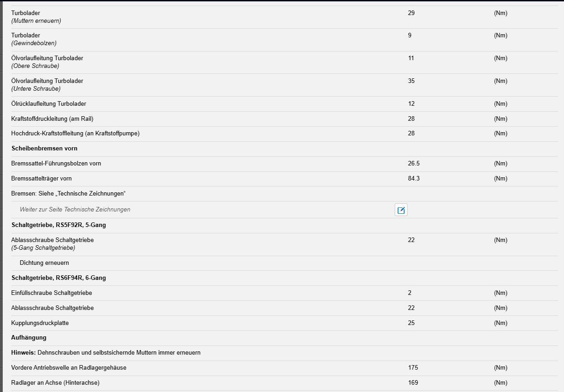564x392 pixels.
Task: Select the Turbolader (Gewindebolzen) row
Action: point(284,40)
